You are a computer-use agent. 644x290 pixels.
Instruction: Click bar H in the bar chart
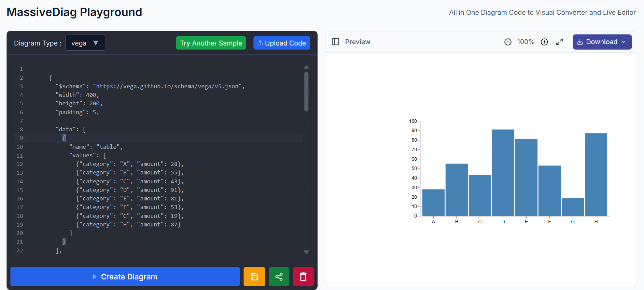[596, 174]
